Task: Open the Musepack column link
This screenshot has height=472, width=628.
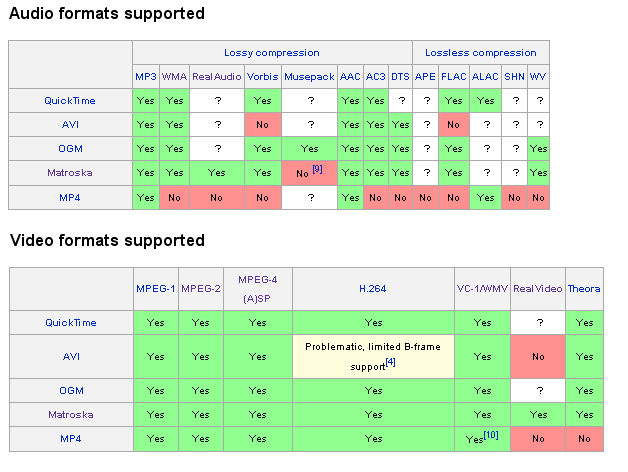Action: 309,77
